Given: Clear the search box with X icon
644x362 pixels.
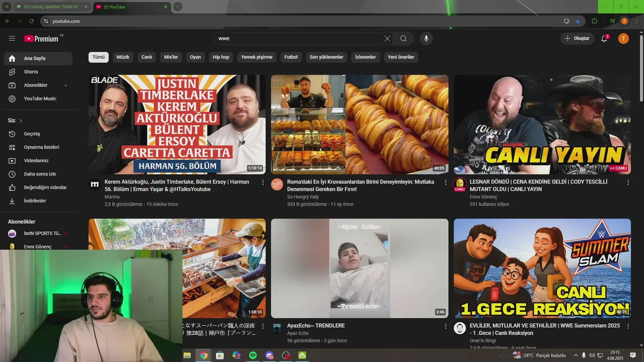Looking at the screenshot, I should pyautogui.click(x=387, y=39).
